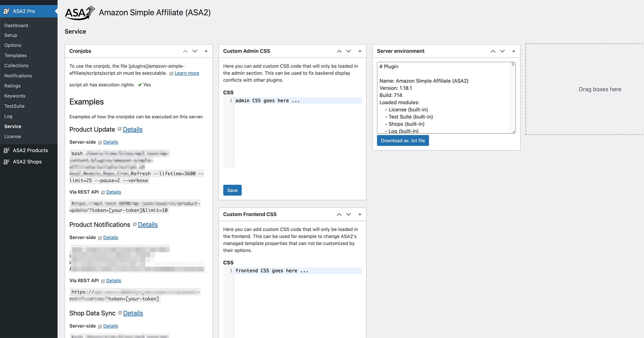The height and width of the screenshot is (338, 644).
Task: Go to Collections page
Action: point(16,66)
